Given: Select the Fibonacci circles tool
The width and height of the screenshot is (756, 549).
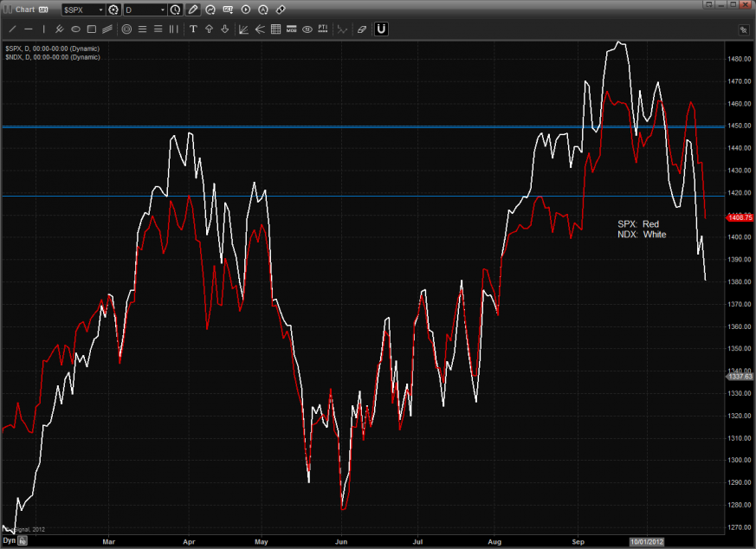Looking at the screenshot, I should pyautogui.click(x=126, y=29).
